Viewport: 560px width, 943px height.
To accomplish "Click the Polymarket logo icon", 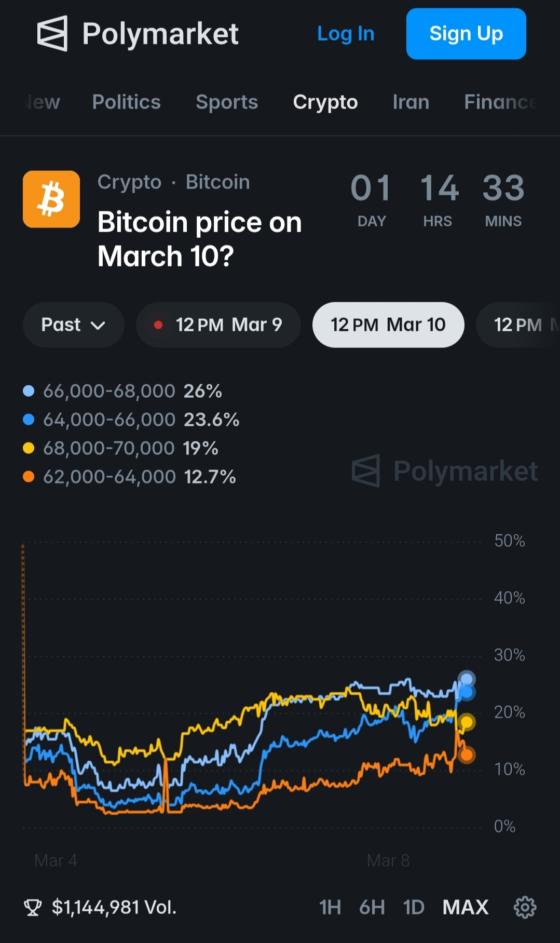I will [x=52, y=34].
